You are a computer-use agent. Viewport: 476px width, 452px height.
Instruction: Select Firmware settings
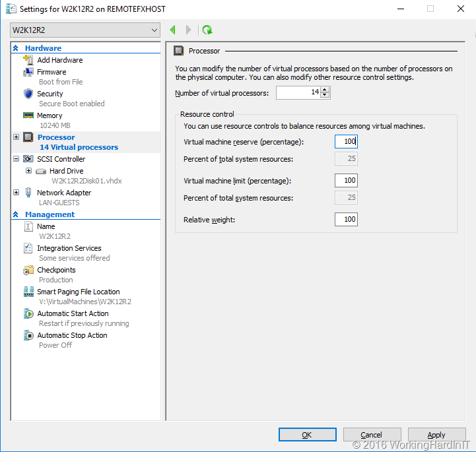(51, 72)
